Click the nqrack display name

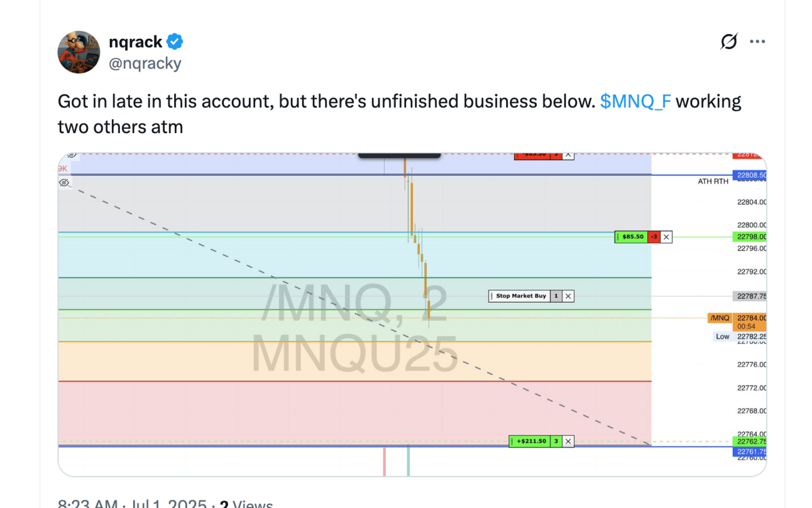click(136, 42)
